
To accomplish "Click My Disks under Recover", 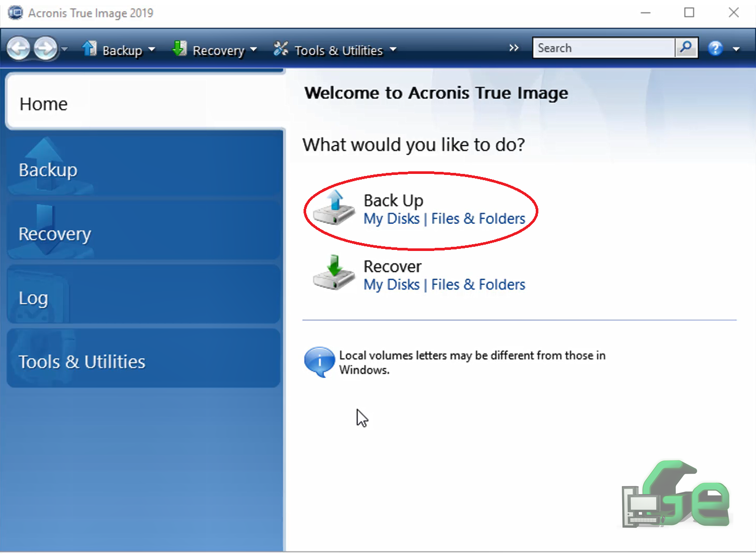I will pos(392,285).
